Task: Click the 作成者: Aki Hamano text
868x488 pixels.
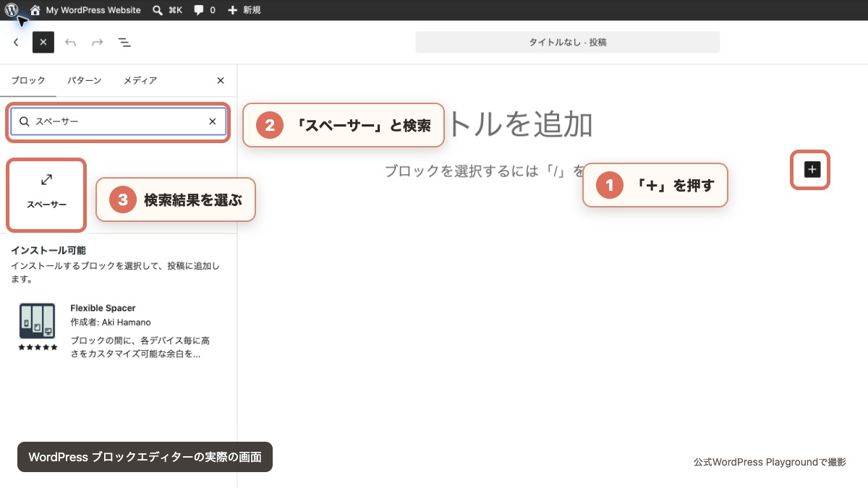Action: click(111, 322)
